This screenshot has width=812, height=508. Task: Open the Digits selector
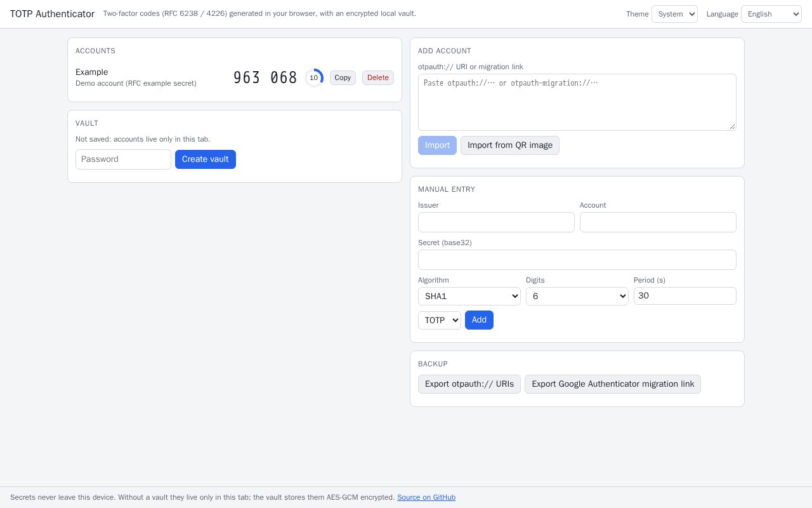(577, 296)
